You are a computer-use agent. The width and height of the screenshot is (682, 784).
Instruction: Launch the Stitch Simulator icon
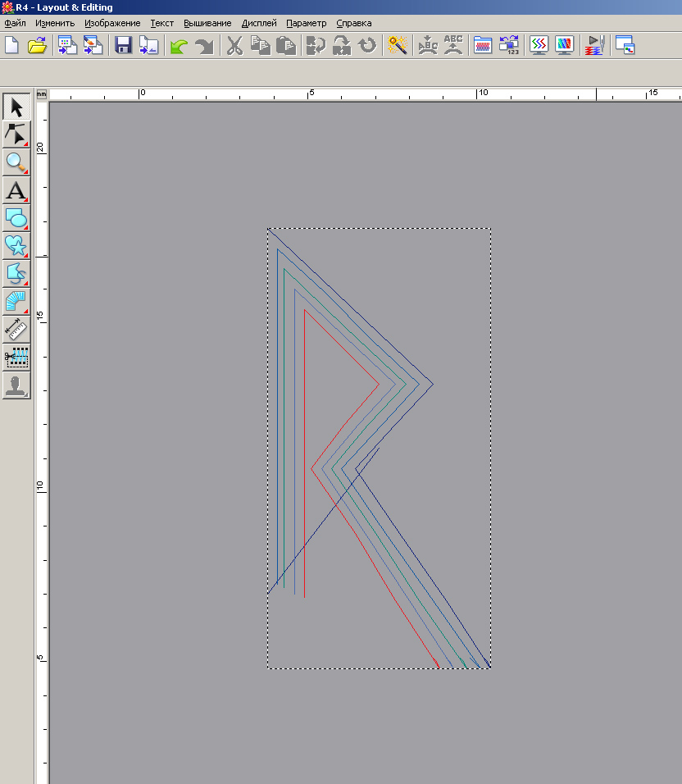[594, 45]
